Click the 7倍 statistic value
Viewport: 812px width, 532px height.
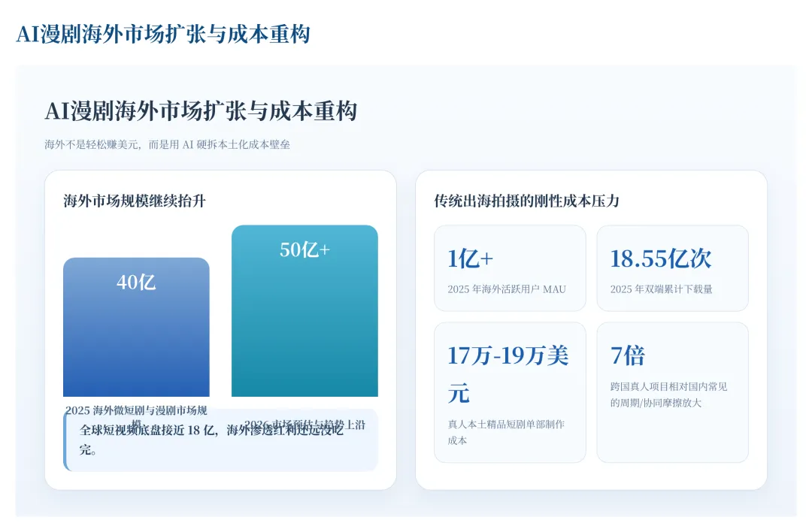pyautogui.click(x=627, y=355)
